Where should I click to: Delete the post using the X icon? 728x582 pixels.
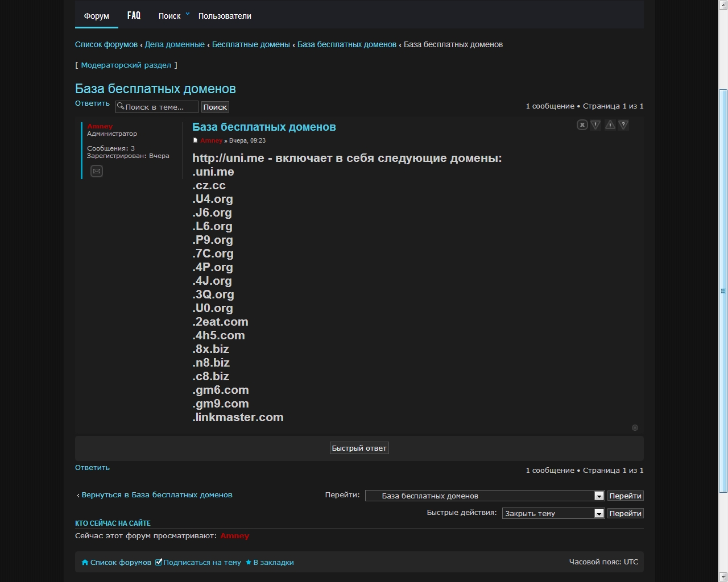(582, 125)
